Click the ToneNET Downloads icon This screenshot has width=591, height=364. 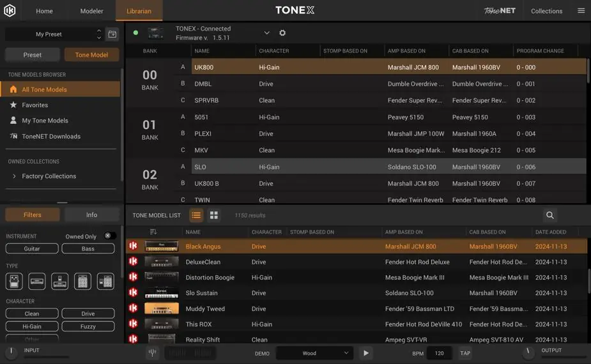(13, 136)
